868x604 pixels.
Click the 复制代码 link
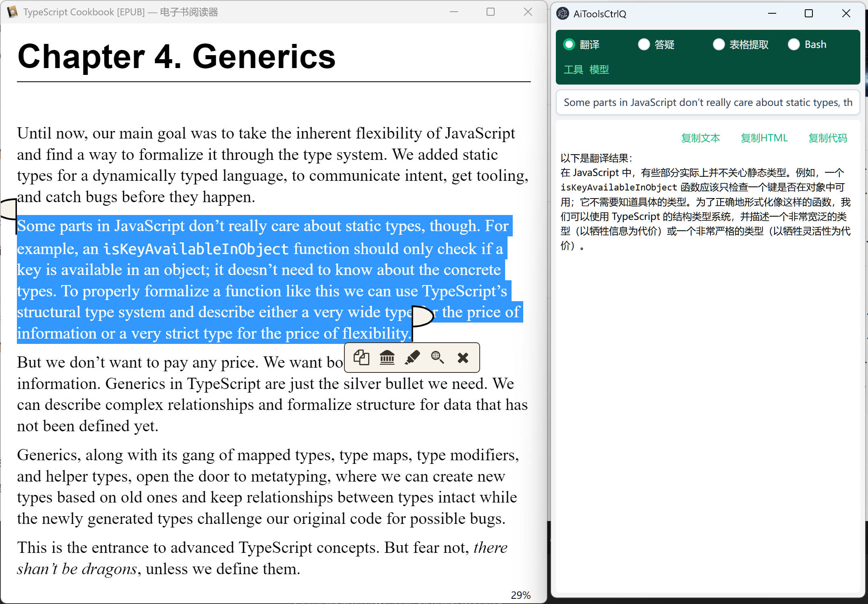pos(828,138)
